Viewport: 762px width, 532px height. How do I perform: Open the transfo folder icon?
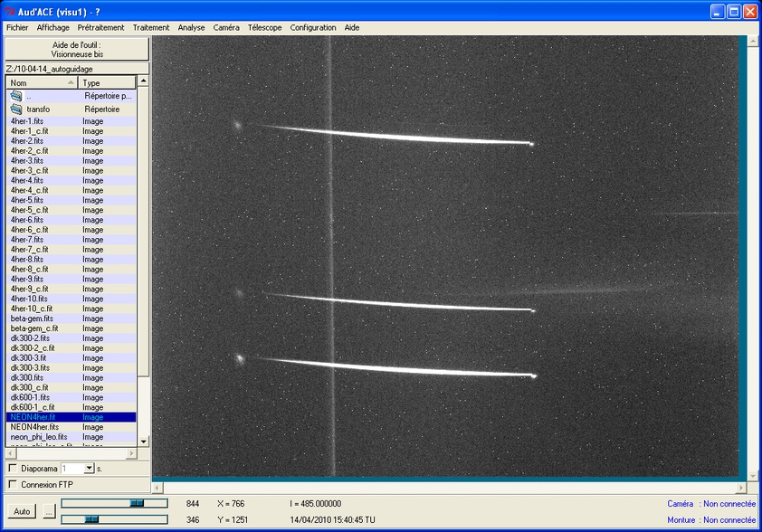16,109
